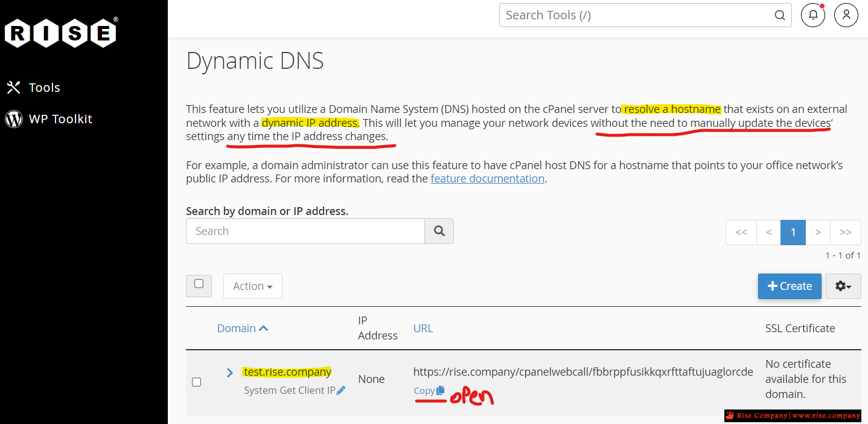Click the domain or IP search field
This screenshot has width=868, height=424.
[305, 231]
